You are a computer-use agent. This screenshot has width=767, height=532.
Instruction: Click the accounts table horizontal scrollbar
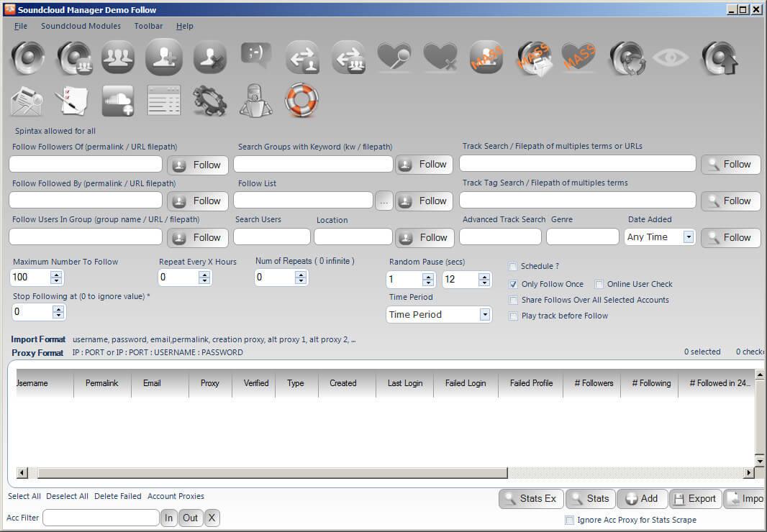click(x=272, y=473)
